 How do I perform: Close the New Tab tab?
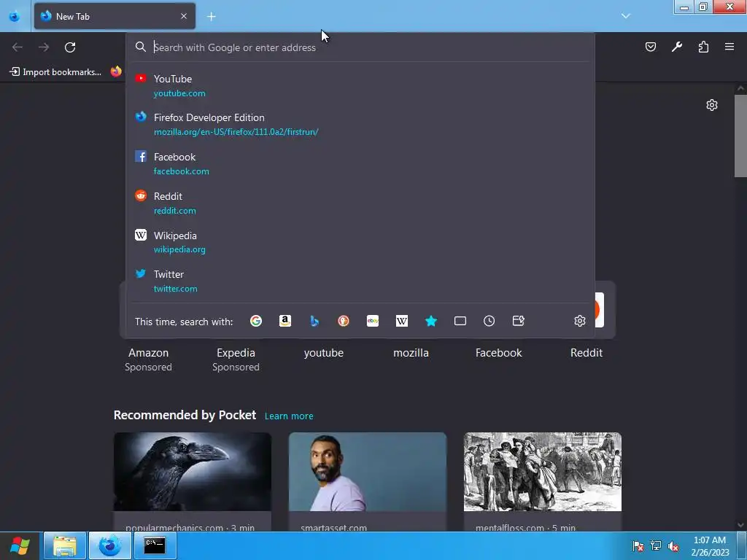(x=184, y=16)
